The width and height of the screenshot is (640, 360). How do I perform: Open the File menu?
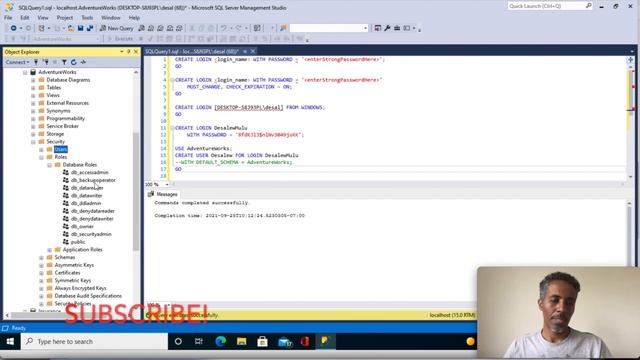[x=8, y=18]
